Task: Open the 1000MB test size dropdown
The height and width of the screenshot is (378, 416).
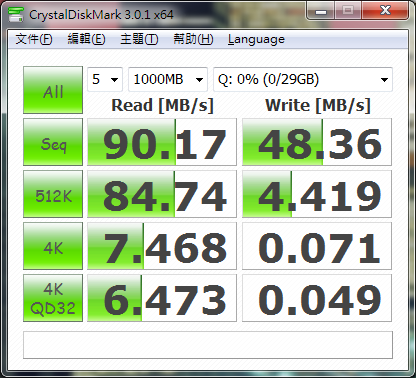Action: tap(168, 79)
